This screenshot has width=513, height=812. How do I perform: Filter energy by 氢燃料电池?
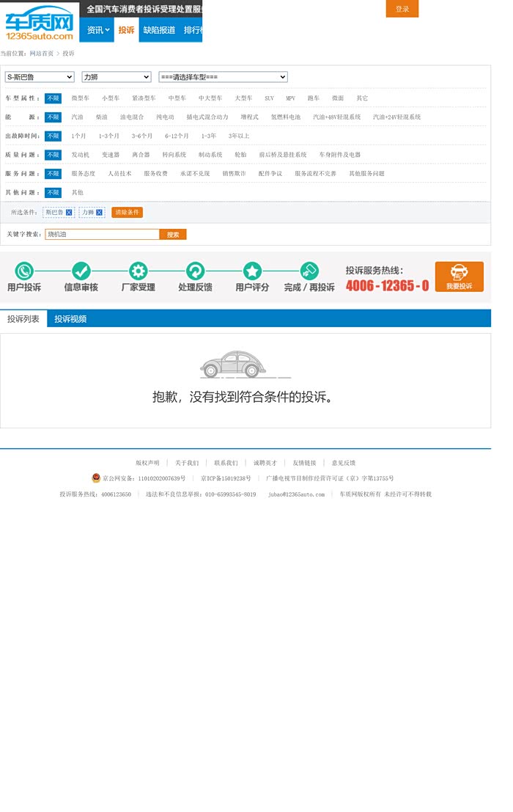click(286, 117)
